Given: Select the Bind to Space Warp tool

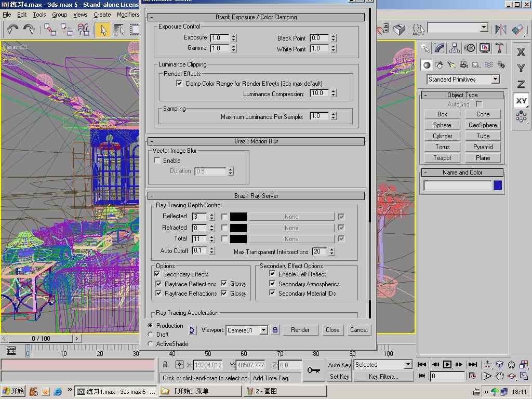Looking at the screenshot, I should [83, 30].
